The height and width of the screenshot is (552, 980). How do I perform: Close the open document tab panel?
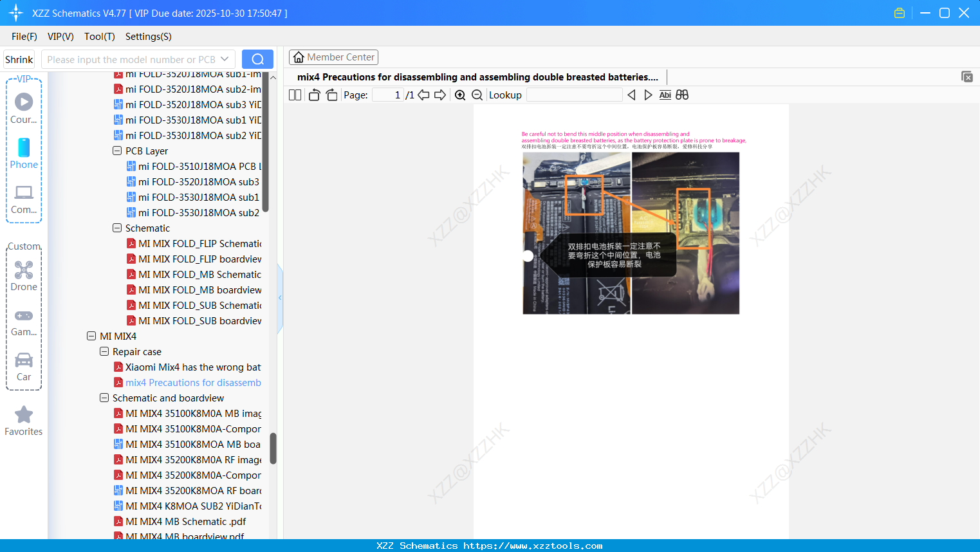(x=967, y=77)
